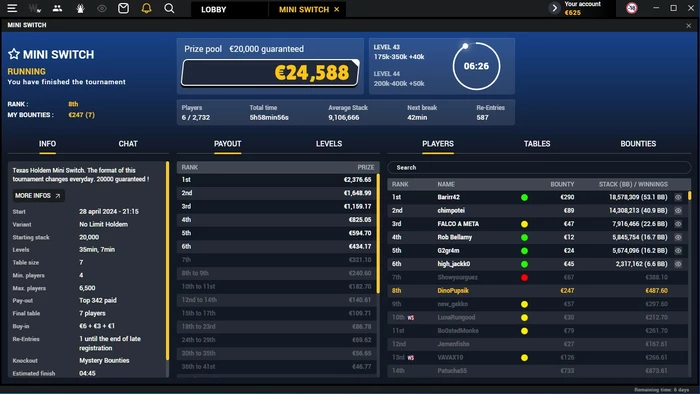Screen dimensions: 700x394
Task: Switch to the LOBBY tab
Action: [x=213, y=9]
